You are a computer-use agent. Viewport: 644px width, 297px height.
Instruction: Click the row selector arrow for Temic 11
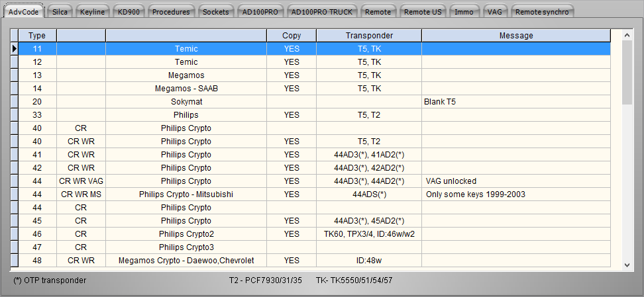pos(14,49)
